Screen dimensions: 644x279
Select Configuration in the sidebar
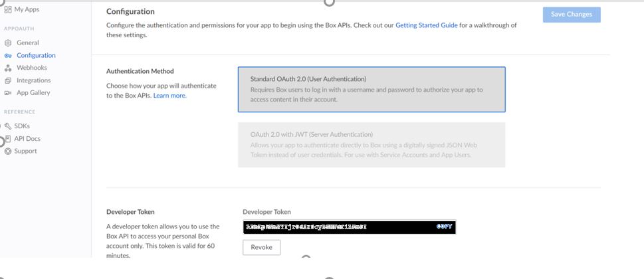pyautogui.click(x=36, y=55)
